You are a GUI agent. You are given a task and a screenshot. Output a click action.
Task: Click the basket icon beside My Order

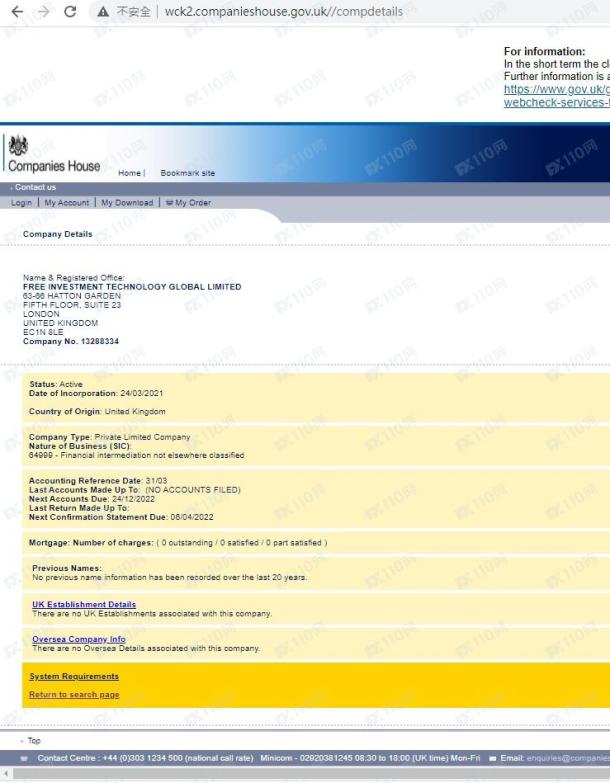170,202
